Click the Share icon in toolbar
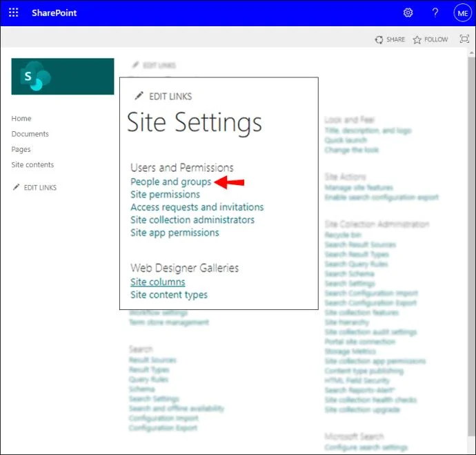 (379, 39)
